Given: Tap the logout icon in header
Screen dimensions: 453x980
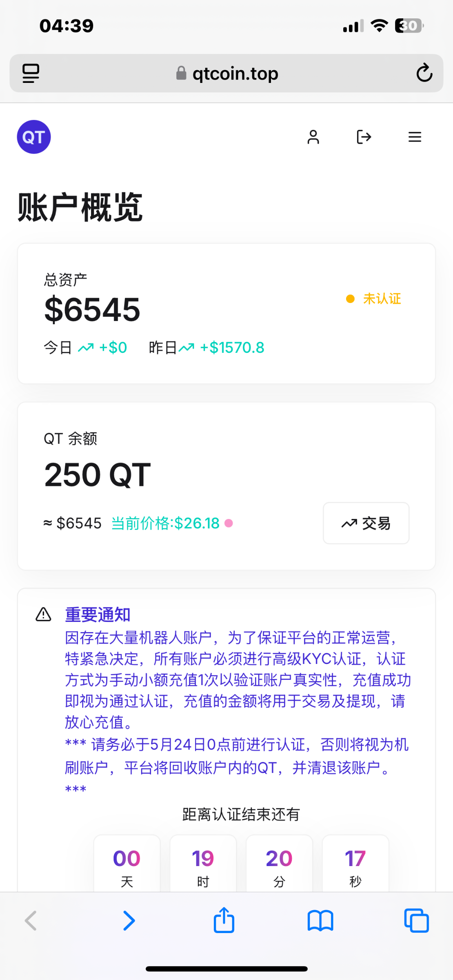Looking at the screenshot, I should coord(364,137).
